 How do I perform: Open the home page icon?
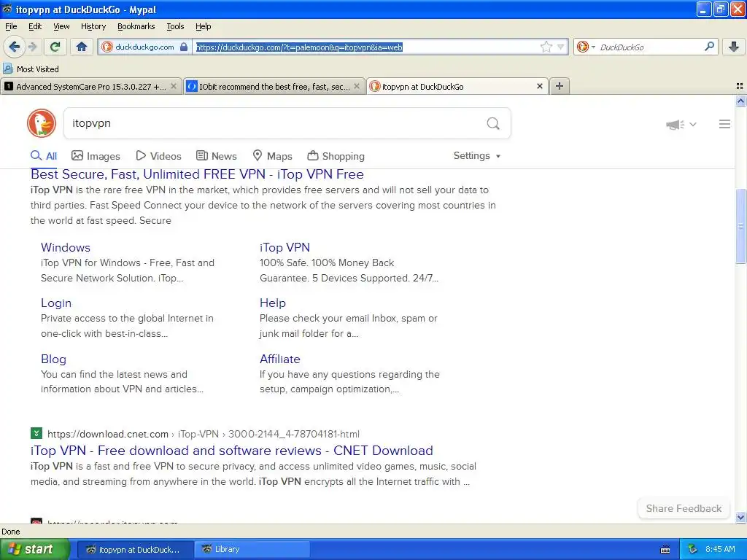click(x=82, y=47)
